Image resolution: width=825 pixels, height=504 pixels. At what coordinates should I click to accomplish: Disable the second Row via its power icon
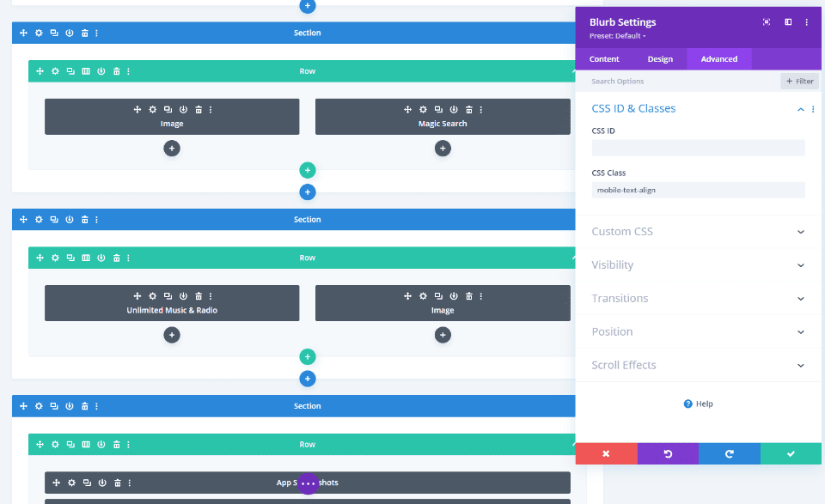pos(101,258)
